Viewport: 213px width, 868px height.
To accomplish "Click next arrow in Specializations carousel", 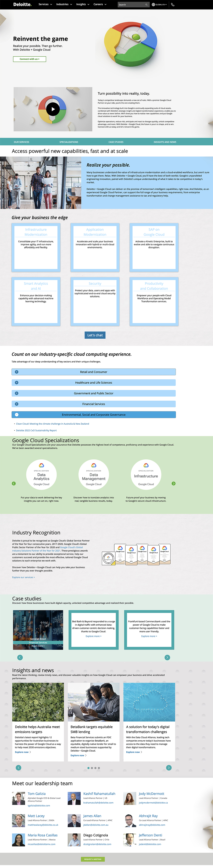I will 174,484.
